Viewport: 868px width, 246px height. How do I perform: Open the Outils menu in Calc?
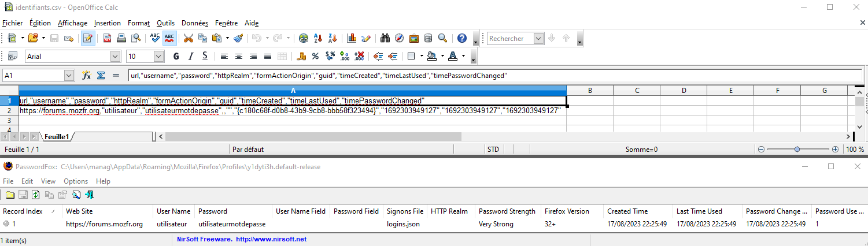coord(165,23)
